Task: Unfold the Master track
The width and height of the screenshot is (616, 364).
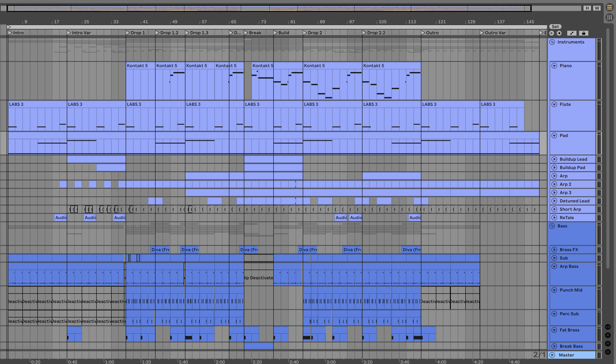Action: coord(552,355)
